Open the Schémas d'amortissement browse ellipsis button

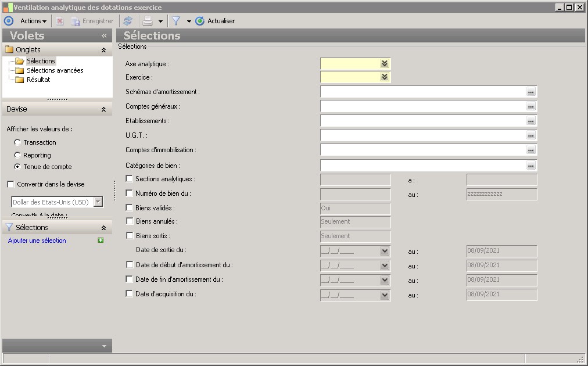530,92
